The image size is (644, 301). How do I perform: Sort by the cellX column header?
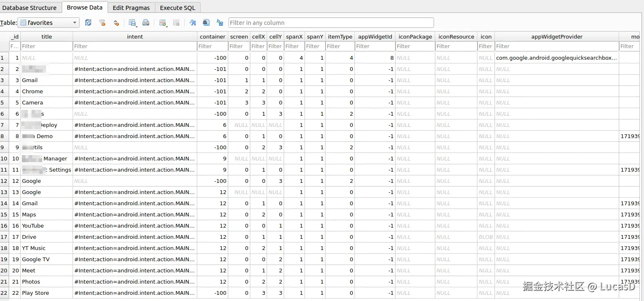tap(258, 36)
